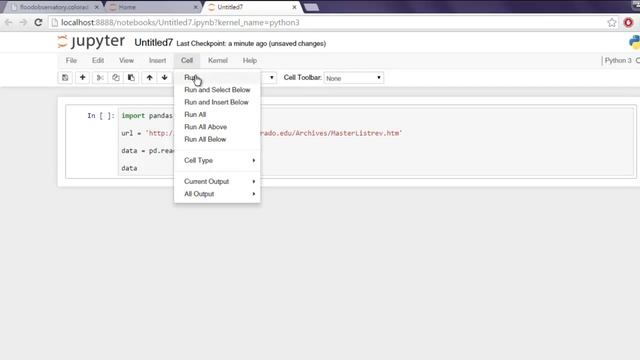Move selected cell down arrow
640x360 pixels.
pos(164,78)
